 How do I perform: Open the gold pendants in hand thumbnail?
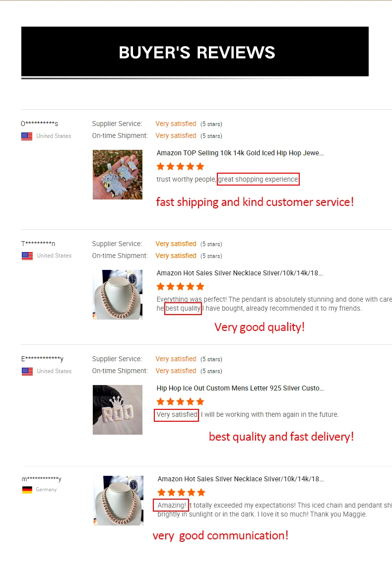[117, 175]
